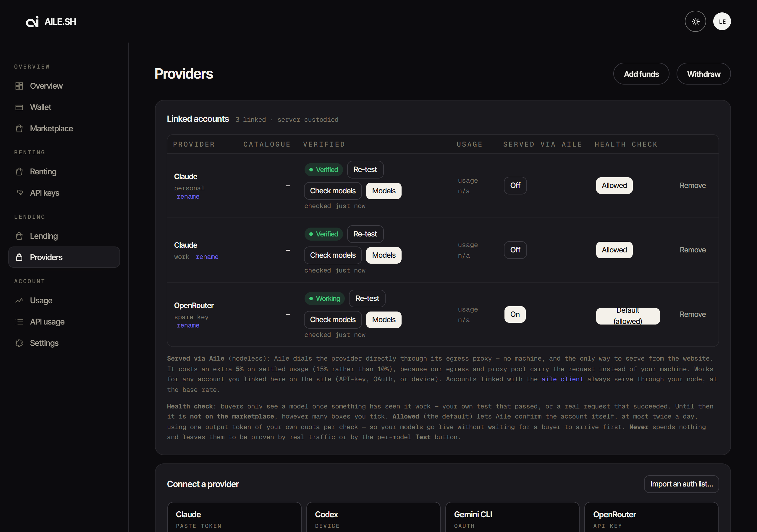
Task: Select the Codex device provider card
Action: tap(373, 517)
